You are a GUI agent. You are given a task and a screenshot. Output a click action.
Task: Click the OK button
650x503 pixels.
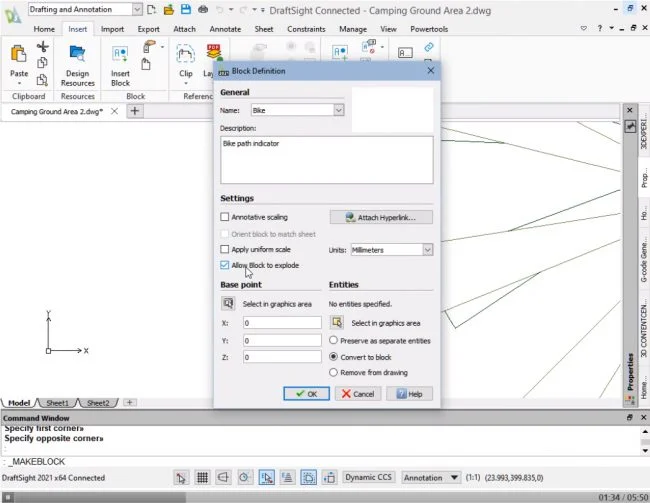(306, 394)
